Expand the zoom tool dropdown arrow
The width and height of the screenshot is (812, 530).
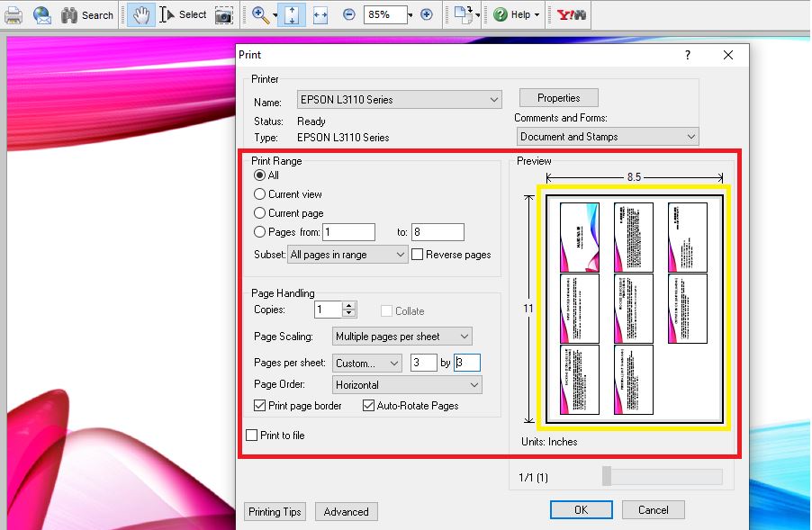click(x=275, y=15)
